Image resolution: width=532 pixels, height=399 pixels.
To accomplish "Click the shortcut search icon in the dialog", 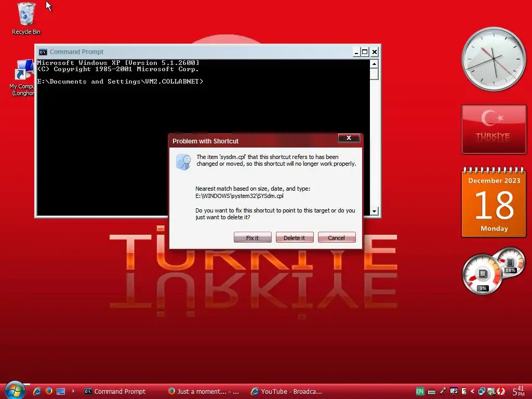I will click(x=183, y=162).
